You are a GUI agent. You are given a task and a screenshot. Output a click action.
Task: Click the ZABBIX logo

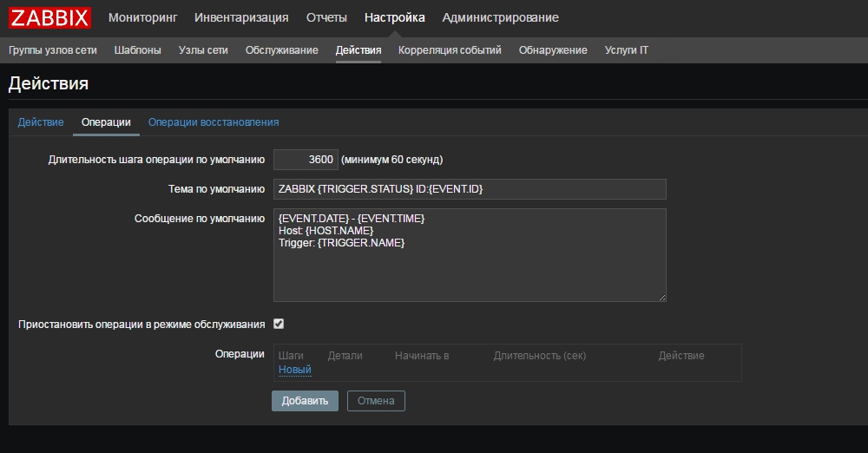tap(49, 17)
